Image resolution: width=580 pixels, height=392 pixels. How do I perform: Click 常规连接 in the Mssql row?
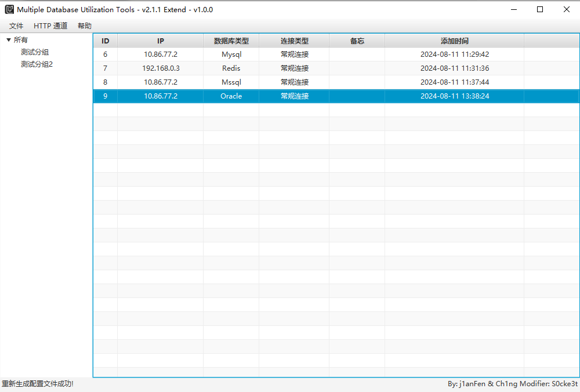point(294,82)
